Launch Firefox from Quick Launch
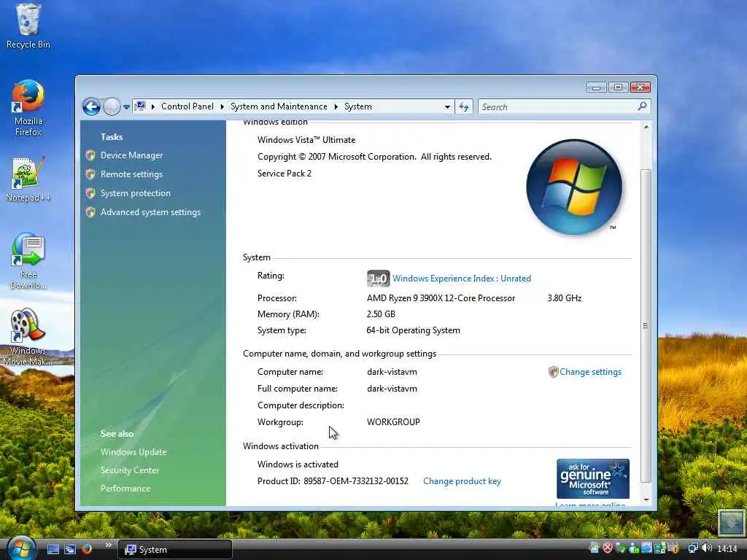This screenshot has height=560, width=747. click(87, 549)
